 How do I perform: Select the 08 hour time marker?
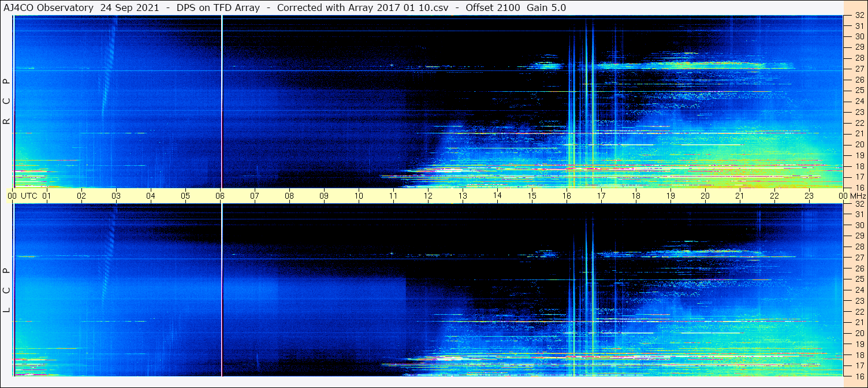coord(289,196)
